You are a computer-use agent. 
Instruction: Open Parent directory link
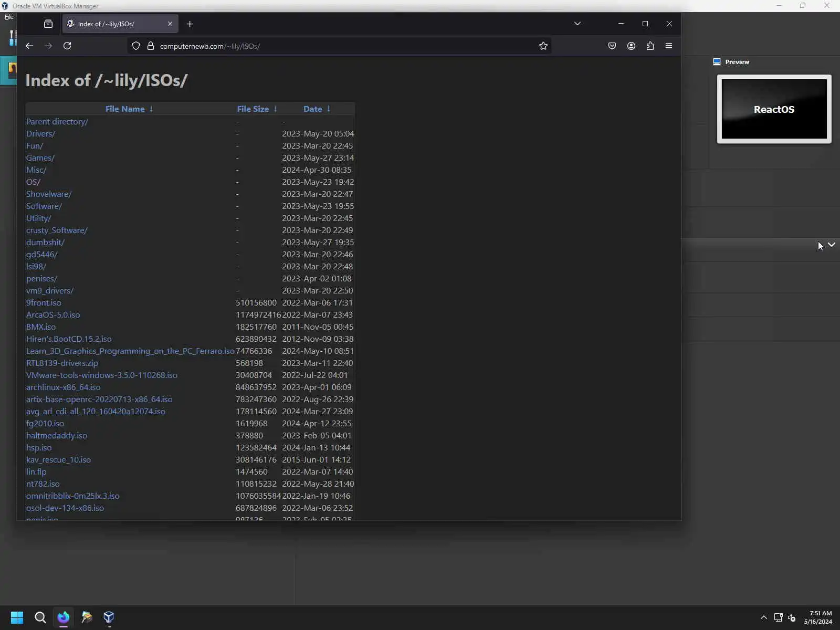click(x=57, y=122)
